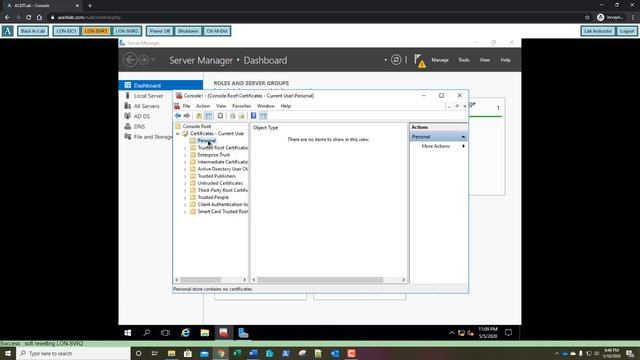Collapse the Personal section in the Actions pane
Viewport: 640px width, 360px height.
coord(463,137)
